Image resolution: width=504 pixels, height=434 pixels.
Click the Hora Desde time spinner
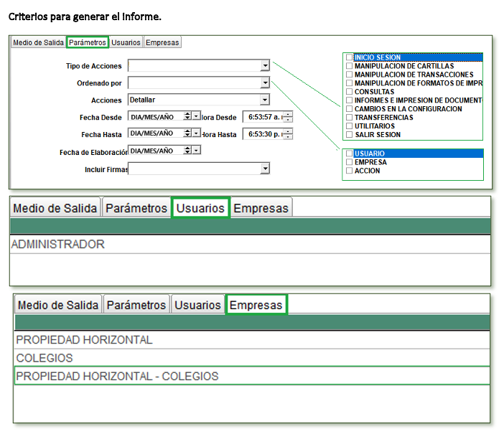[288, 116]
